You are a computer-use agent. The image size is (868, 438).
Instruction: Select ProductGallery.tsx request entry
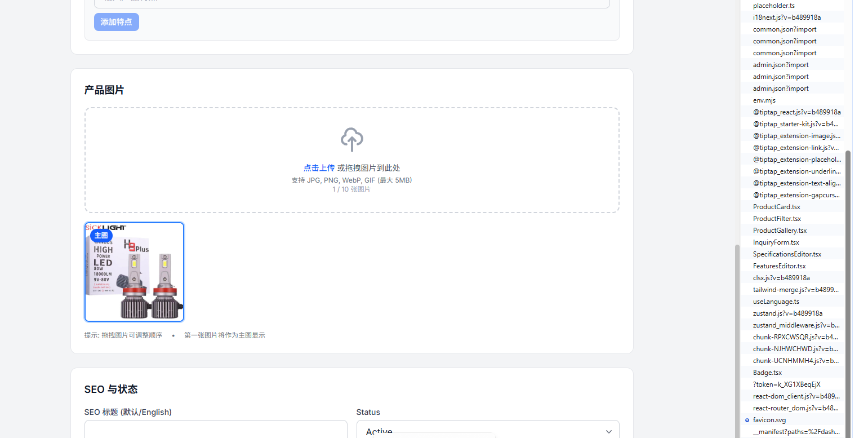pos(780,231)
